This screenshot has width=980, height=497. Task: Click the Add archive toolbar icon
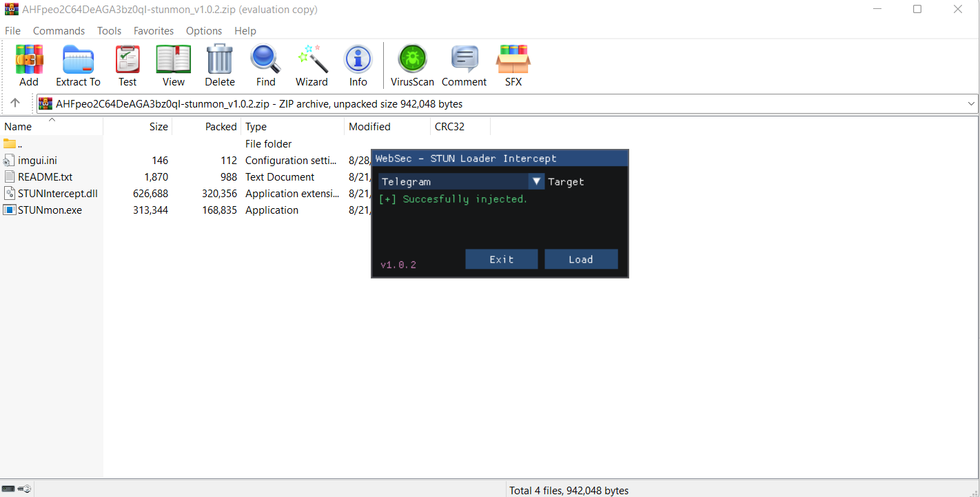[29, 60]
